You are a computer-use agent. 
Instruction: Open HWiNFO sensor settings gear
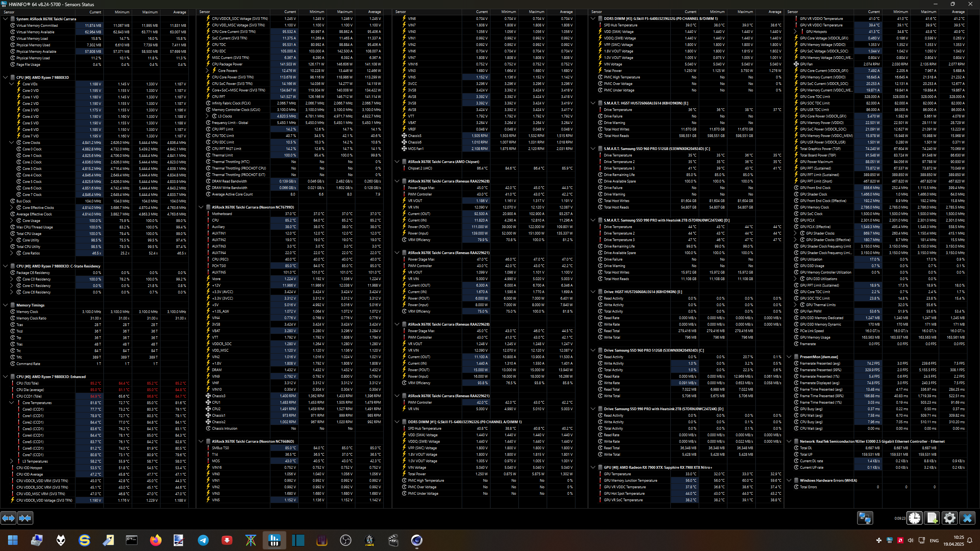coord(949,518)
